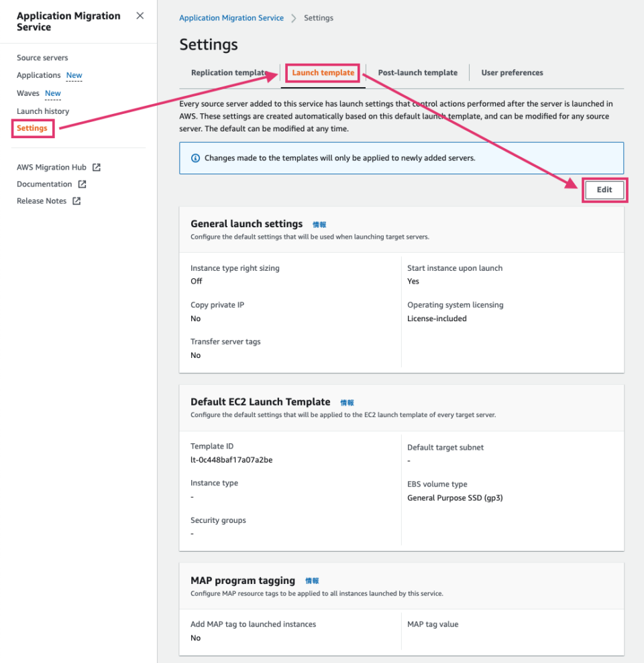
Task: Open Waves in the sidebar
Action: 28,93
